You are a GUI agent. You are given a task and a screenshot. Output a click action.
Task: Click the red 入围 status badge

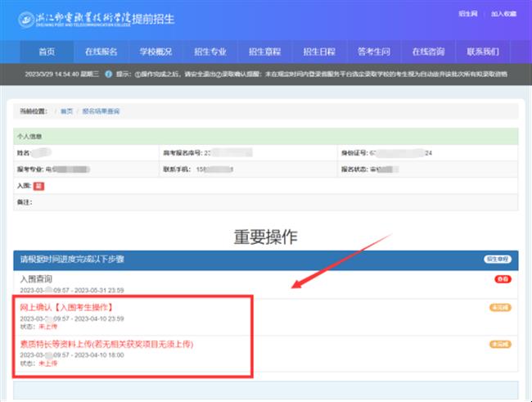pyautogui.click(x=38, y=187)
